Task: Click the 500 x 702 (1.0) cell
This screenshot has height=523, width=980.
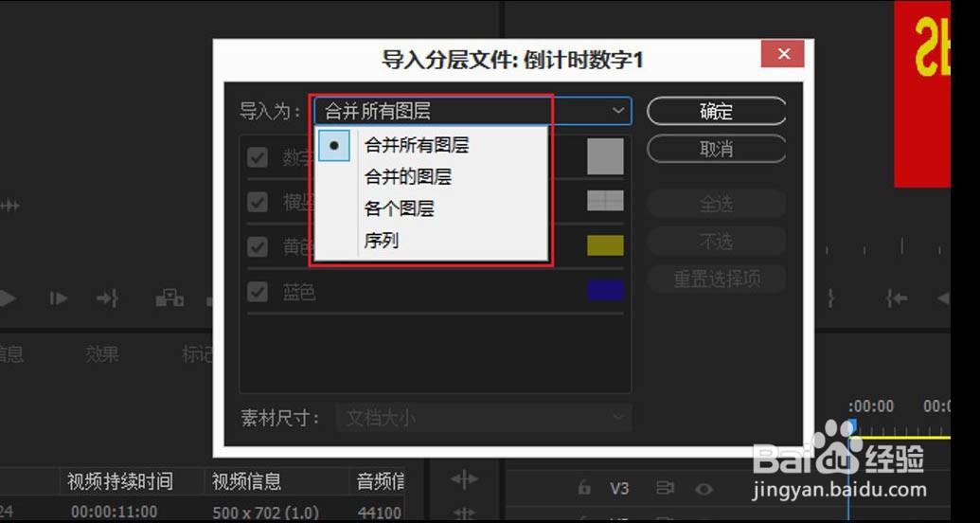Action: [266, 513]
